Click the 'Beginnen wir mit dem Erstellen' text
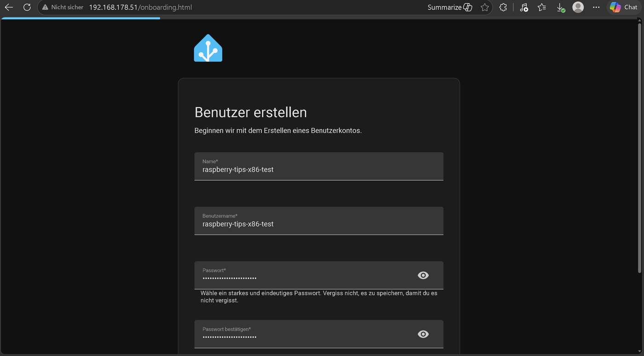 (278, 131)
